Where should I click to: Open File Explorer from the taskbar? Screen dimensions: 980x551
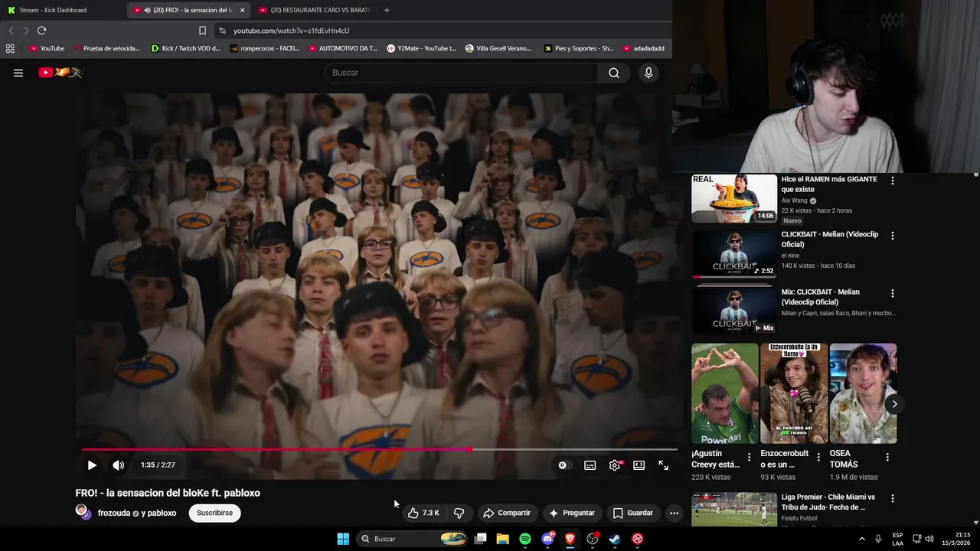pyautogui.click(x=503, y=539)
